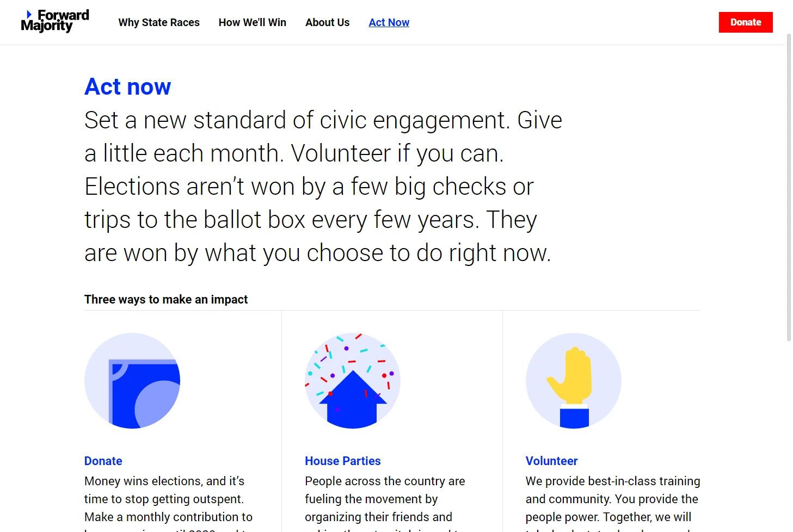Image resolution: width=793 pixels, height=532 pixels.
Task: Click the yellow raised hand volunteer illustration
Action: point(574,381)
